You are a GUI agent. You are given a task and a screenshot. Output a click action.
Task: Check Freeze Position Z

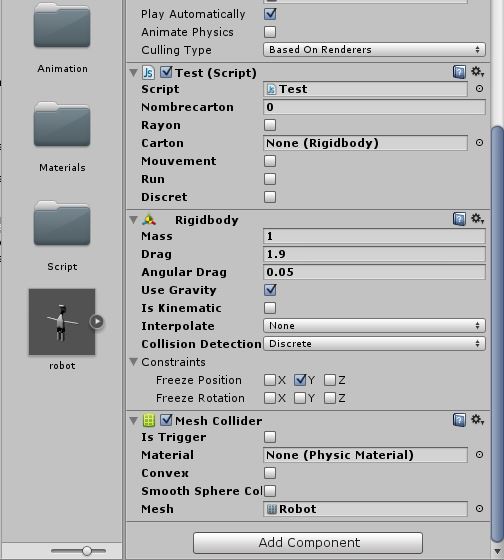coord(330,380)
